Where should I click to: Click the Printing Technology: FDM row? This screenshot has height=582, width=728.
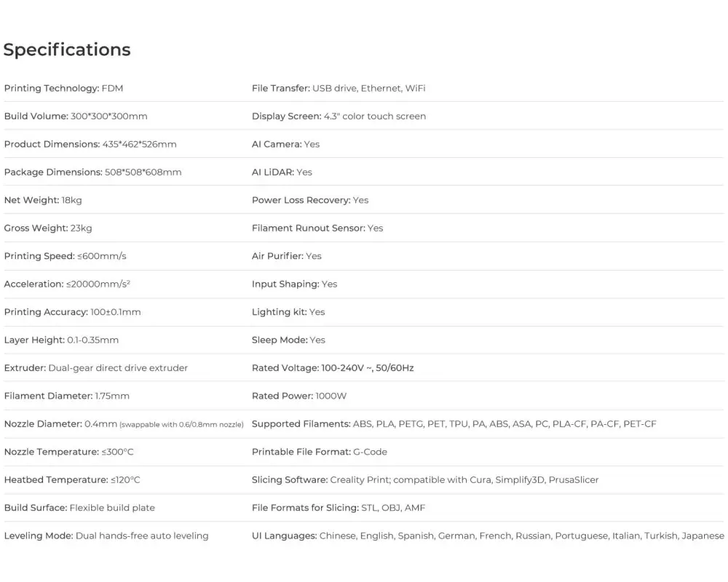(x=64, y=88)
